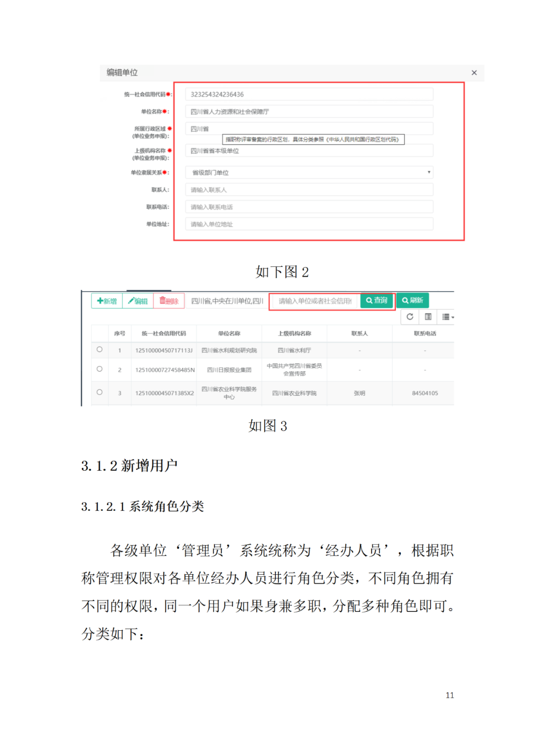Click cell 四川日报报业集团
This screenshot has width=535, height=756.
(x=229, y=370)
